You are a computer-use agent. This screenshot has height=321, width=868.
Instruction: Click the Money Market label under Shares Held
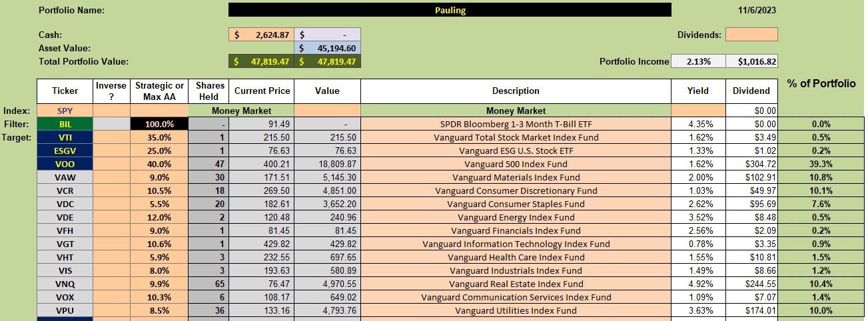click(x=241, y=111)
